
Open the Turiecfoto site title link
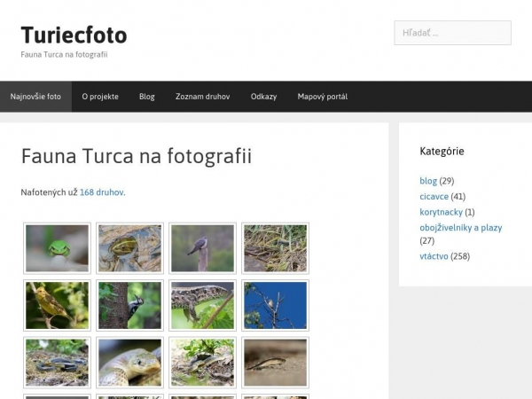(x=74, y=35)
